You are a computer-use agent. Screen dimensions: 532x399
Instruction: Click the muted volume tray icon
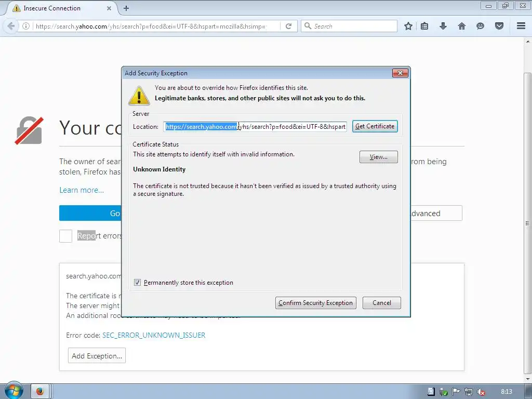point(481,392)
